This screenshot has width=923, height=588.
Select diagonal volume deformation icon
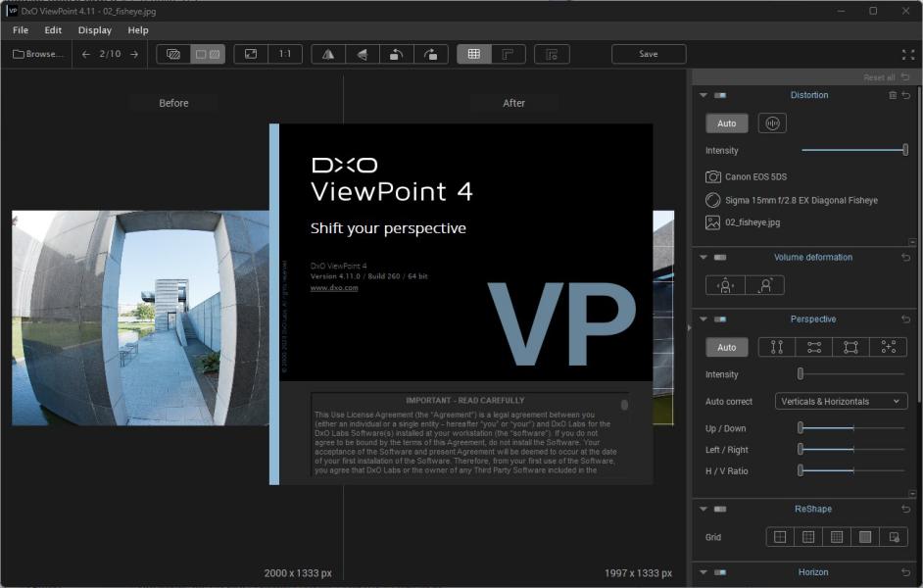(764, 285)
